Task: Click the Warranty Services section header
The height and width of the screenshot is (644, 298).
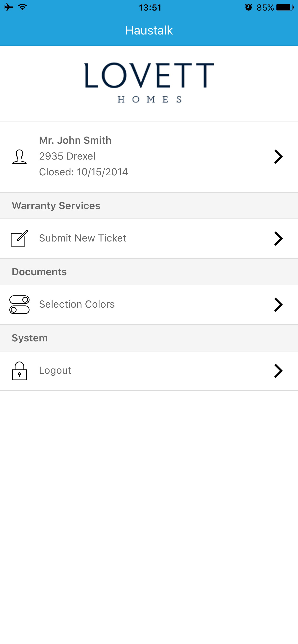Action: pos(149,206)
